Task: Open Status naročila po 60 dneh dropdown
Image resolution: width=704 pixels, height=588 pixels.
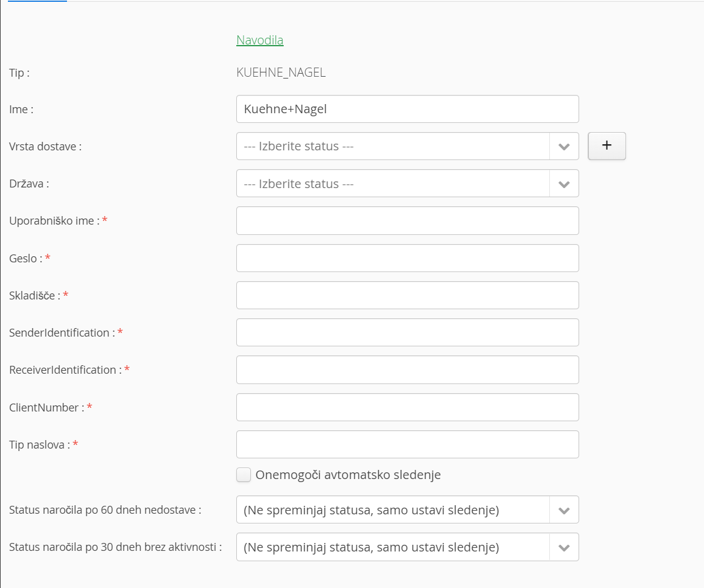Action: click(x=407, y=509)
